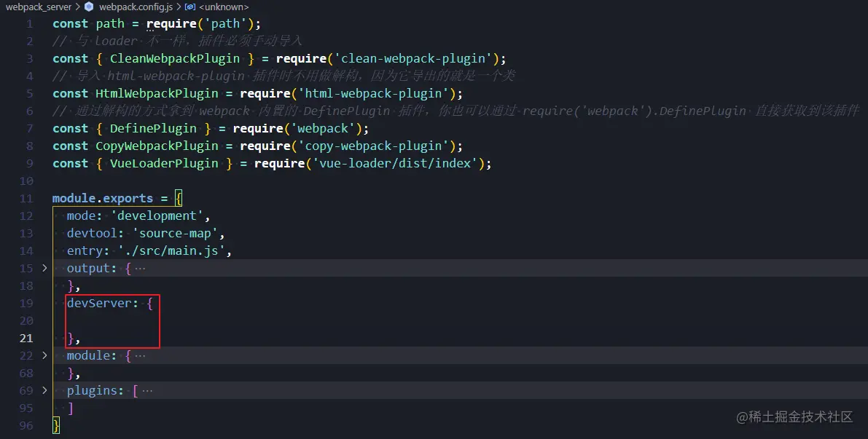Click 'clean-webpack-plugin' string literal
Screen dimensions: 868x439
pos(413,59)
